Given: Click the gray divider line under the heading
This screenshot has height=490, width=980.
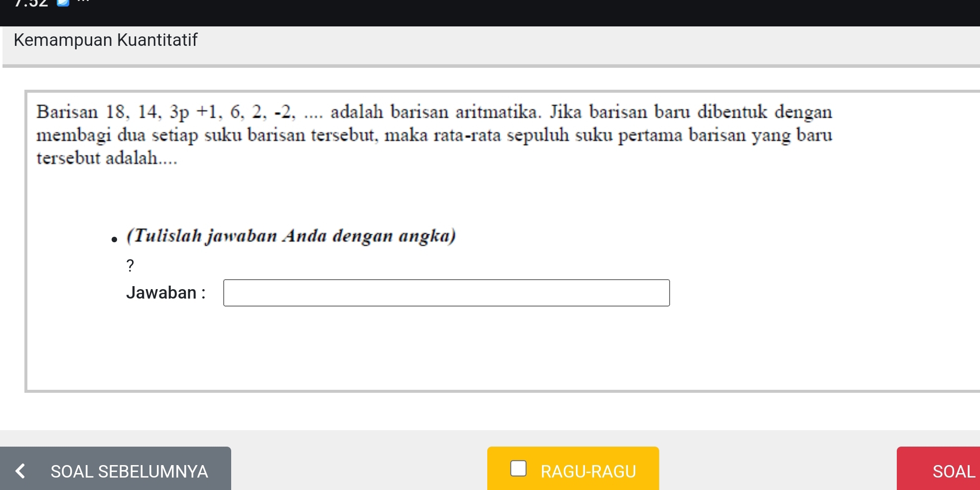Looking at the screenshot, I should click(x=491, y=66).
